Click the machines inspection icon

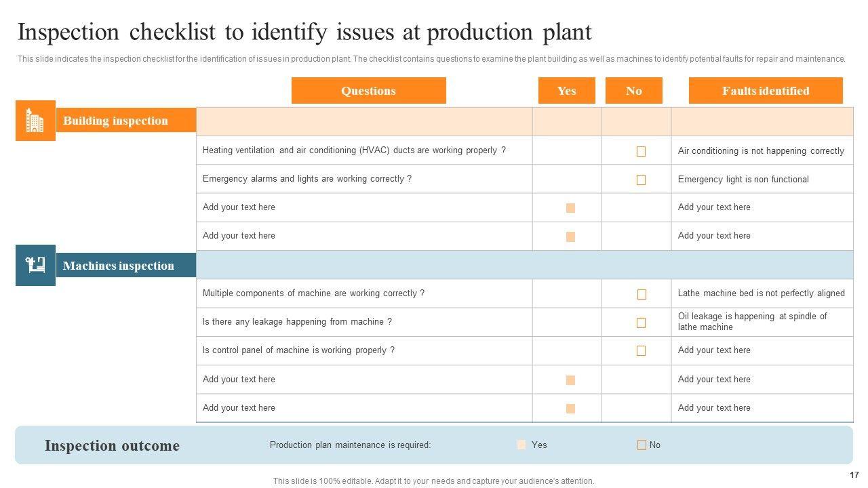[35, 265]
